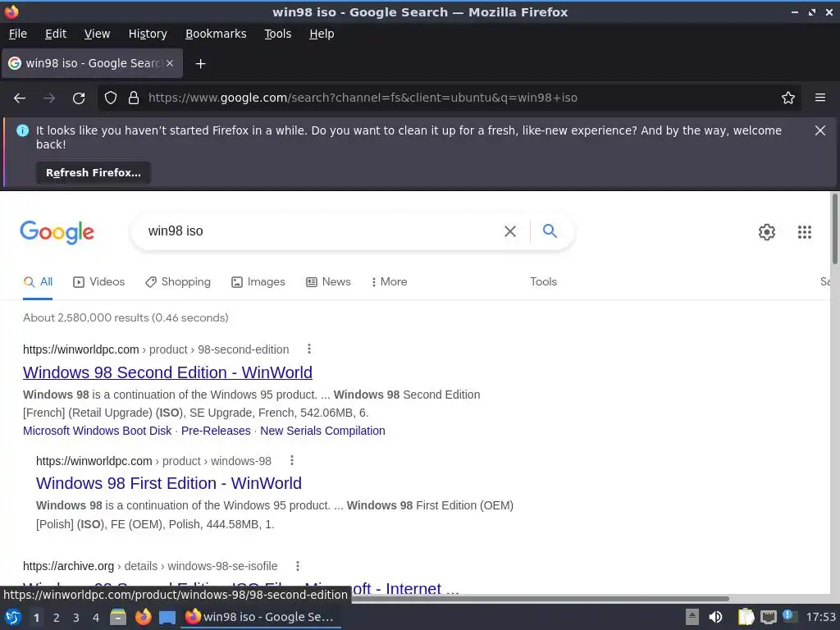Click the forward navigation arrow
The width and height of the screenshot is (840, 630).
click(49, 98)
